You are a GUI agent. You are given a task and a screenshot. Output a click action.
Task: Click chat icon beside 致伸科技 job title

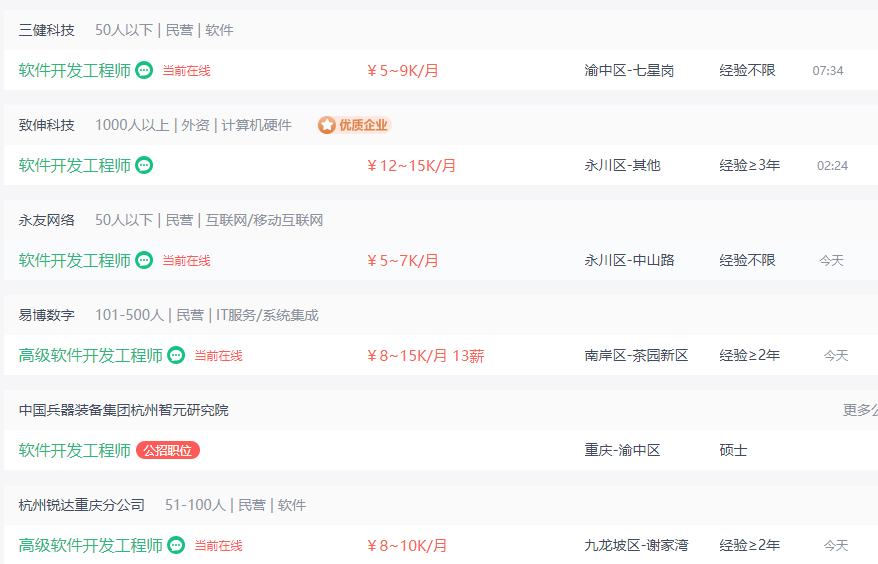144,165
